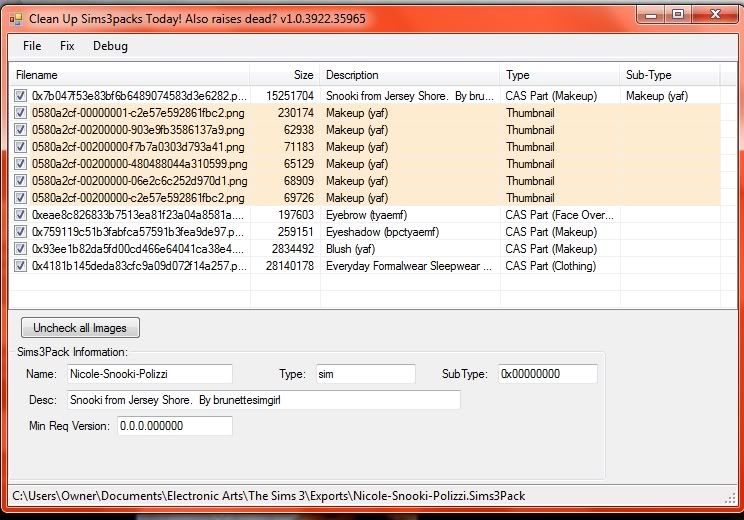Maximize the Clean Up Sims3packs window

pyautogui.click(x=678, y=15)
